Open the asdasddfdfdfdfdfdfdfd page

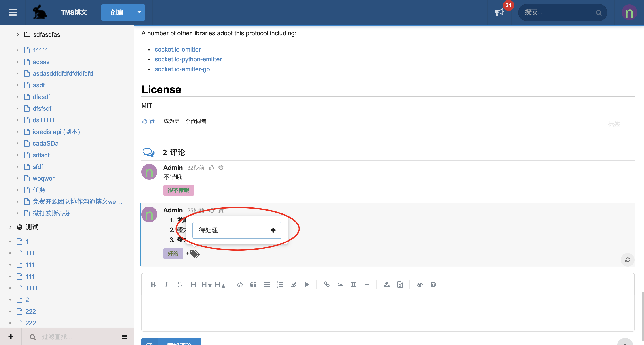tap(63, 73)
